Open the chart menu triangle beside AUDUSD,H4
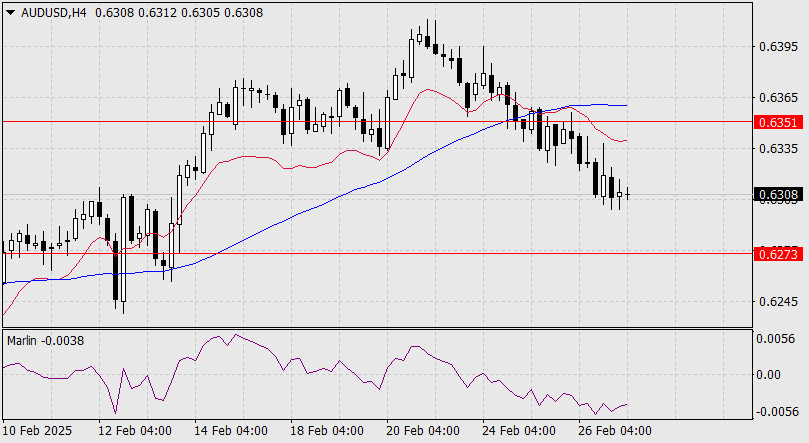809x443 pixels. tap(11, 13)
